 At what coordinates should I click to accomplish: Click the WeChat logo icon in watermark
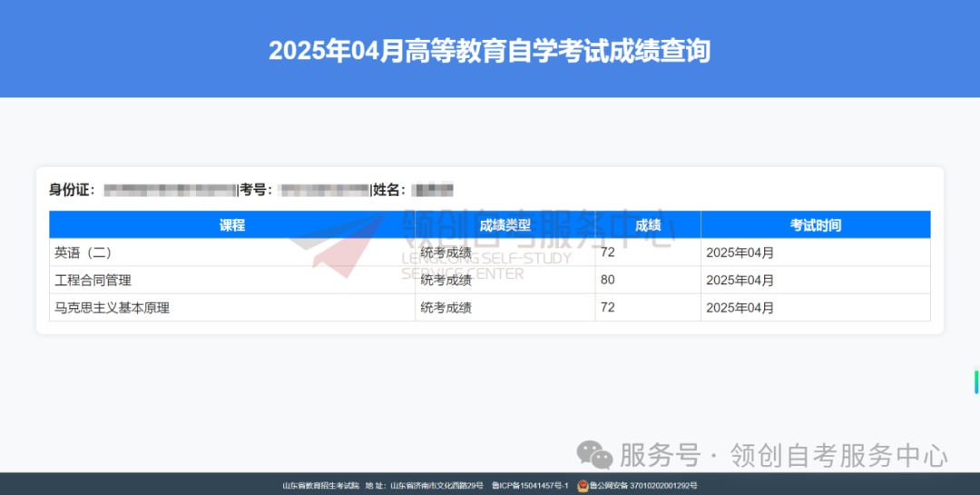(x=595, y=454)
